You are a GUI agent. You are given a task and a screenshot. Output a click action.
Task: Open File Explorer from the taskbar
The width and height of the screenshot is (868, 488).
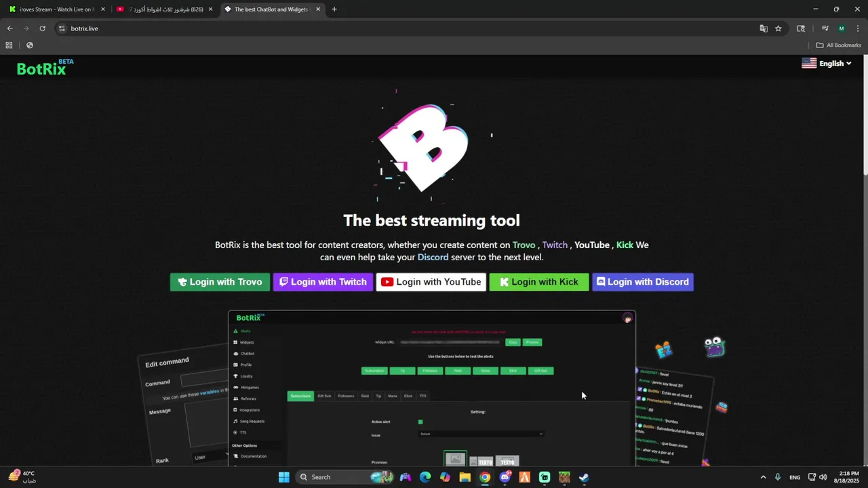(465, 477)
